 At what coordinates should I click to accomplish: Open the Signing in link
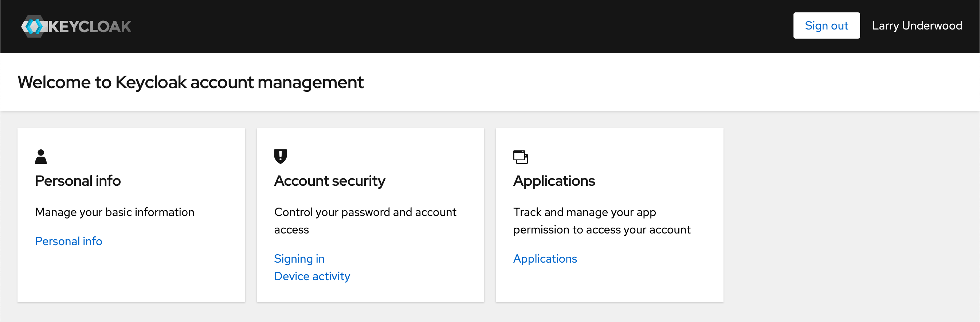coord(299,259)
